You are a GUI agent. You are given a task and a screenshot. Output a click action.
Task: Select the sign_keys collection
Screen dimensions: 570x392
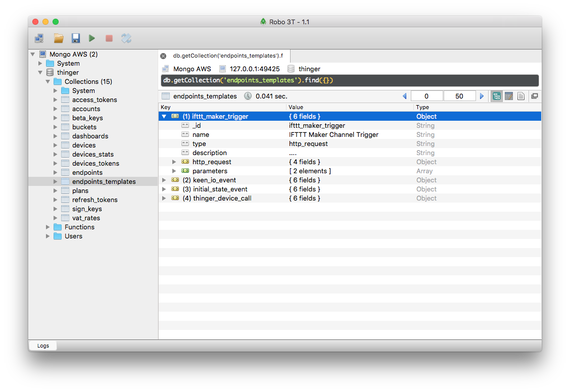tap(87, 209)
